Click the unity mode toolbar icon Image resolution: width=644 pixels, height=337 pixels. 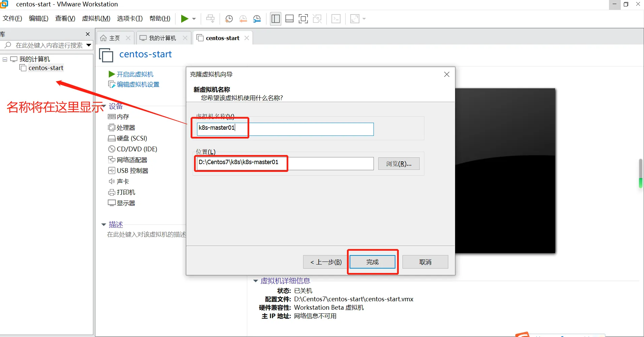click(317, 19)
